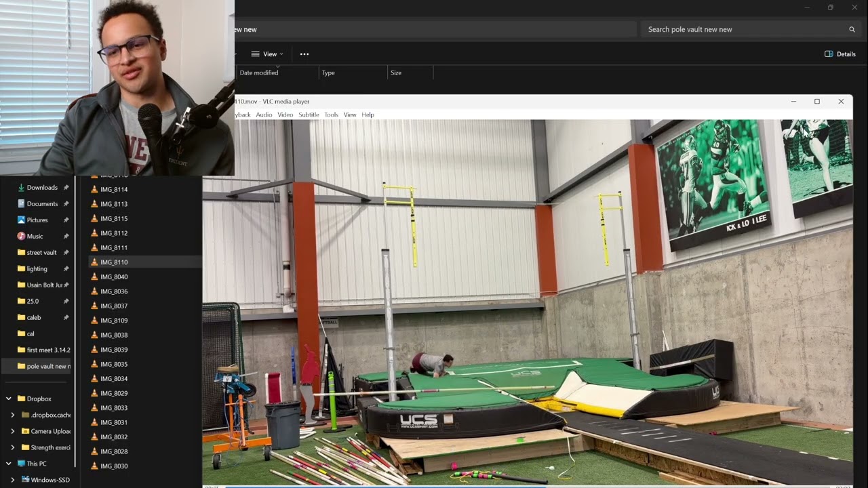Click the VLC cone icon beside IMG_8036
This screenshot has height=488, width=868.
pos(94,291)
